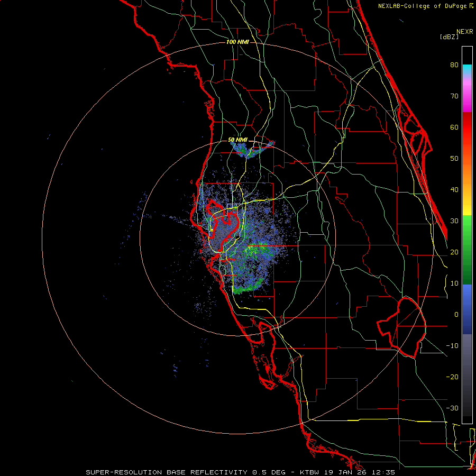The width and height of the screenshot is (476, 476).
Task: Click the -30 dBZ scale value
Action: (x=452, y=408)
